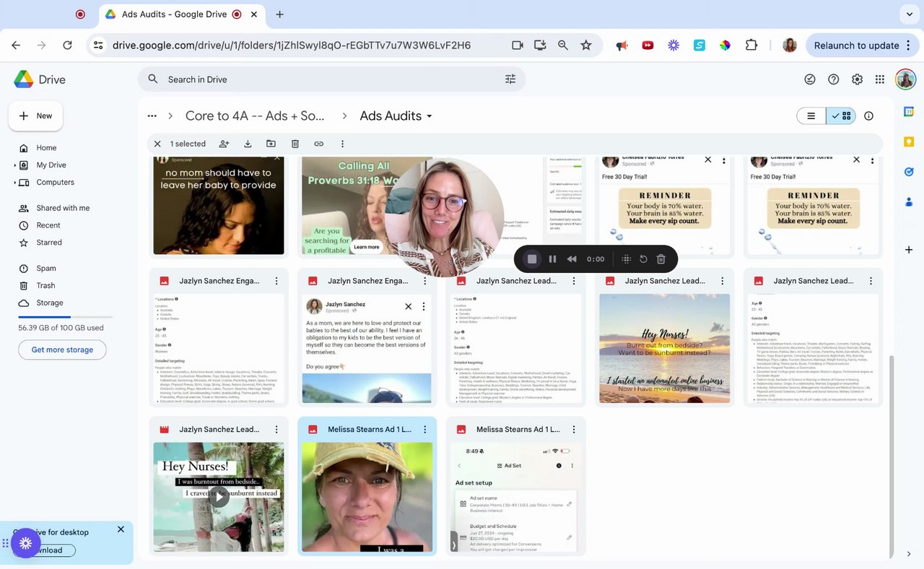This screenshot has height=569, width=924.
Task: Click the Get more storage button
Action: click(62, 350)
